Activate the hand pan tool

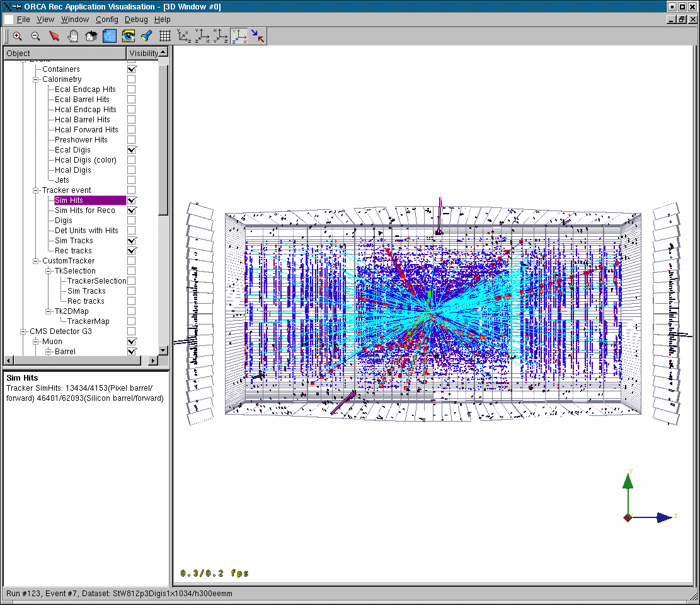click(72, 37)
